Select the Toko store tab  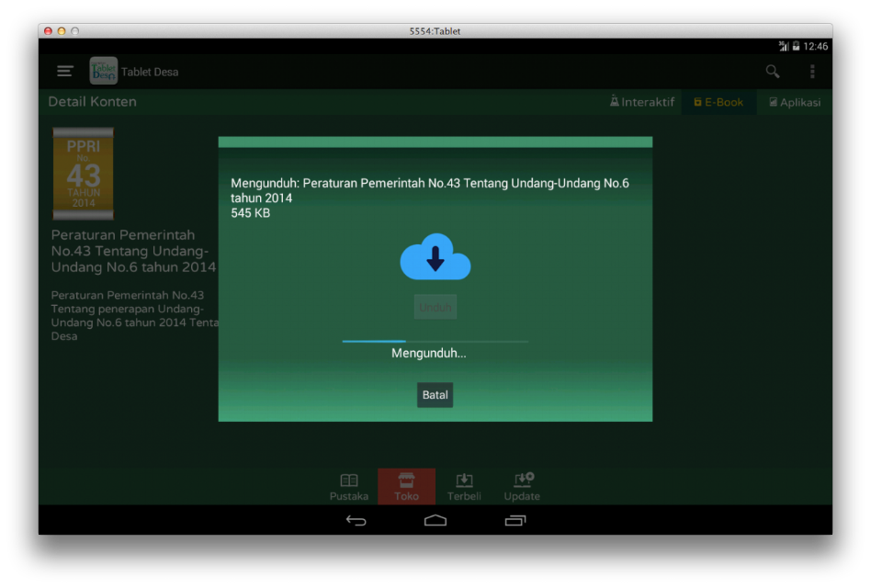click(x=406, y=487)
